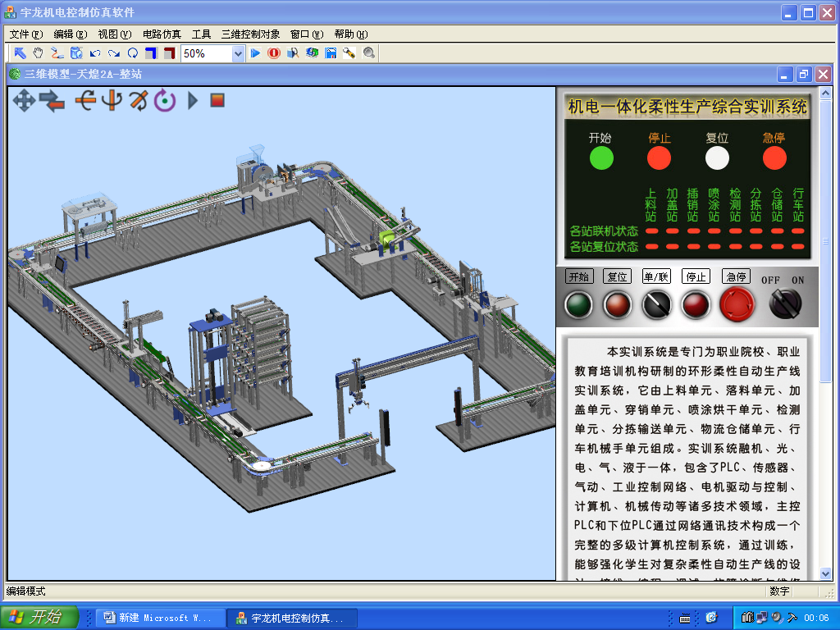Switch to 新建 Microsoft Word taskbar item

pyautogui.click(x=159, y=618)
